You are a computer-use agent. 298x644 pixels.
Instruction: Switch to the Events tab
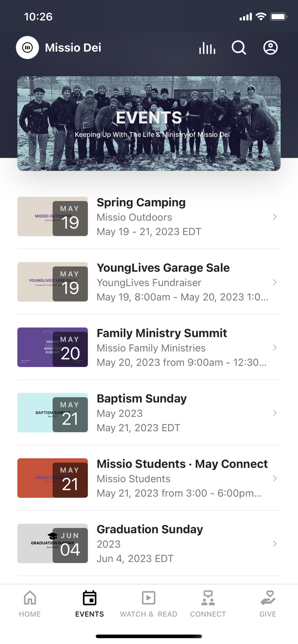pos(89,603)
